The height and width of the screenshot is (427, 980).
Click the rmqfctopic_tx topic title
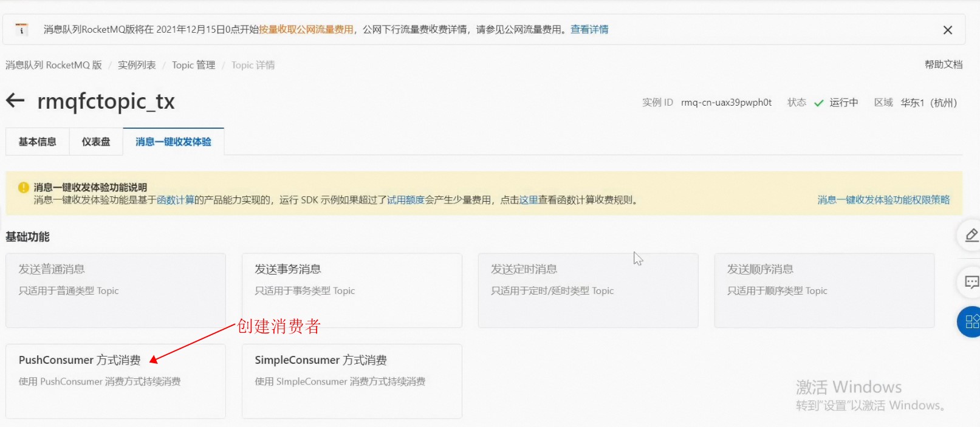pyautogui.click(x=106, y=101)
